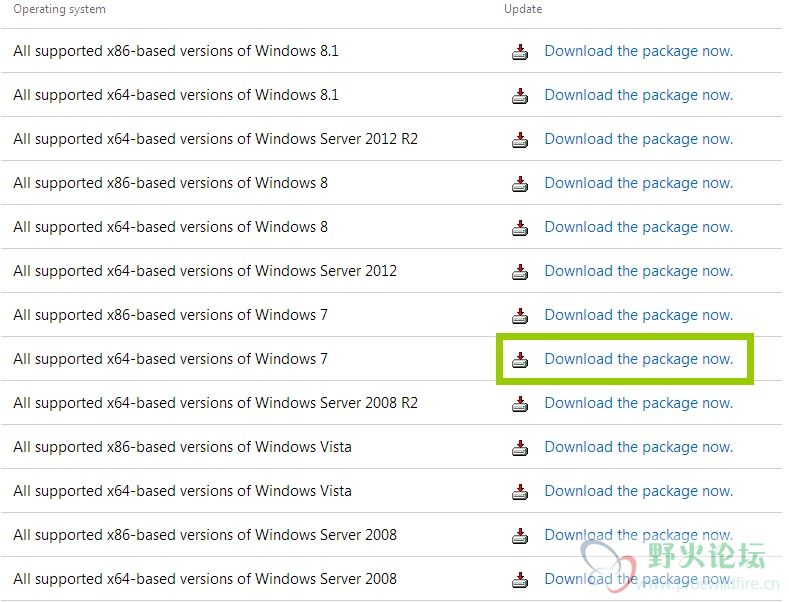The image size is (789, 602).
Task: Select text 'All supported x64-based versions of Windows 8'
Action: tap(171, 227)
